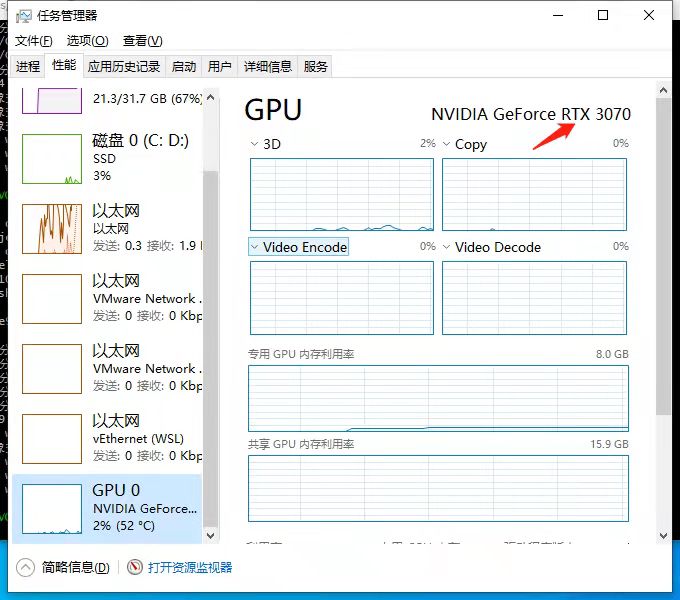The image size is (680, 600).
Task: Click the 发送: 0.3 接收: 1.9 text
Action: [x=147, y=246]
